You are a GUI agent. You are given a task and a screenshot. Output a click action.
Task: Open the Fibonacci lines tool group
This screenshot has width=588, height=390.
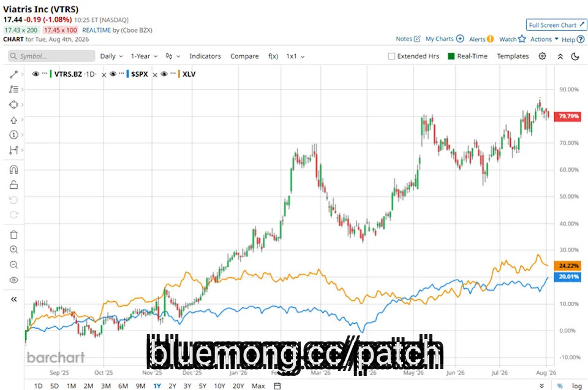click(x=13, y=90)
